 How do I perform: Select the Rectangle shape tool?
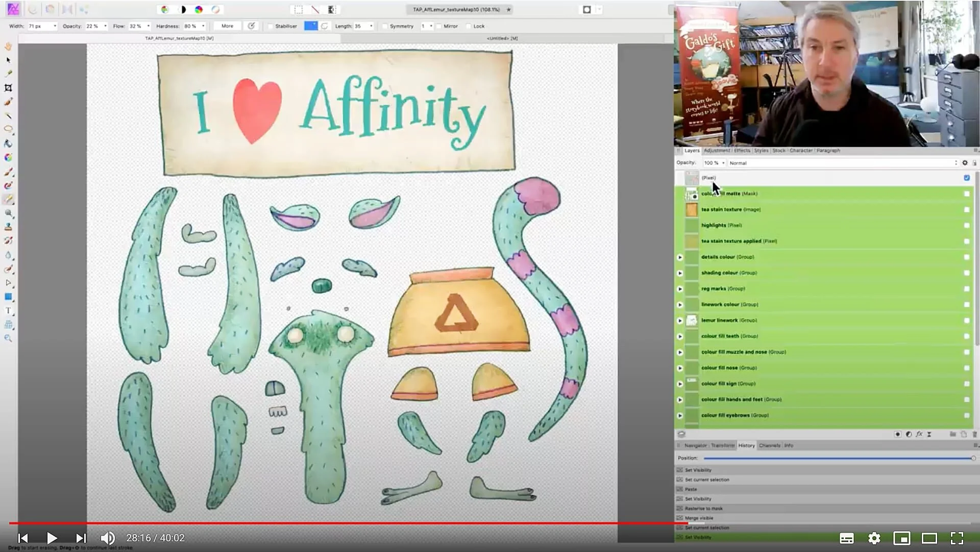(x=8, y=297)
